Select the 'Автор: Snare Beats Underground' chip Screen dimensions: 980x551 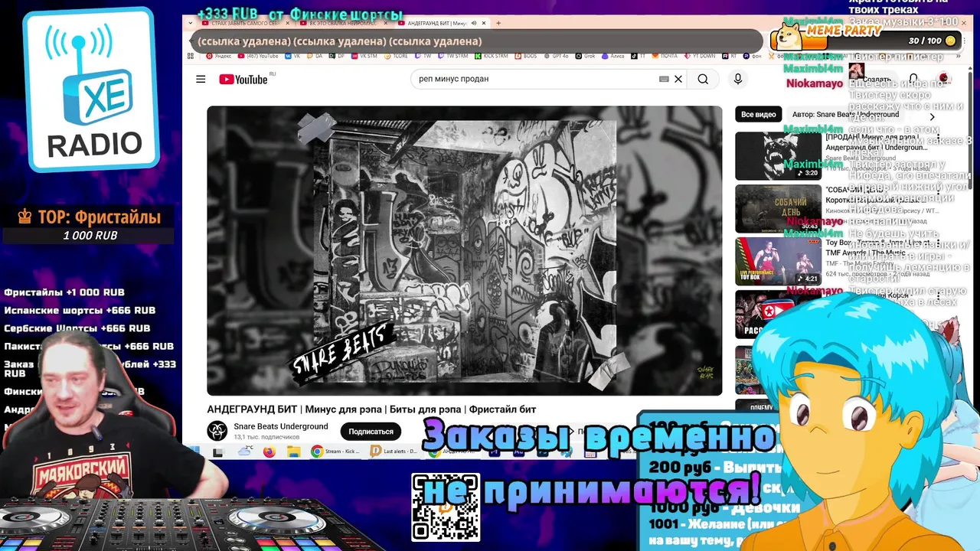[845, 114]
